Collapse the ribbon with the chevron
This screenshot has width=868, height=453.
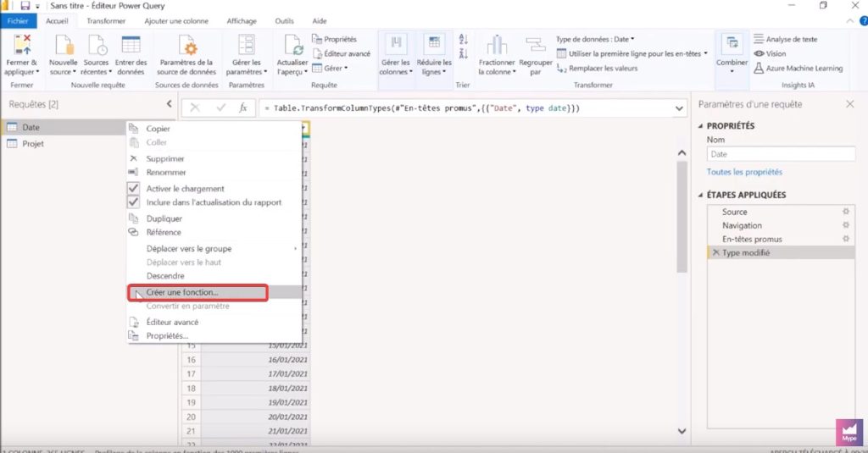click(x=849, y=21)
